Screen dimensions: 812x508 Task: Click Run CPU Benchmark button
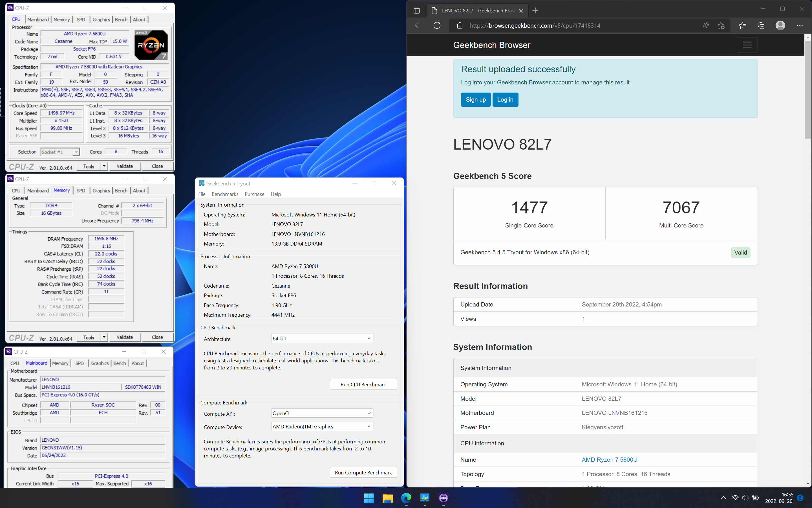(x=363, y=384)
